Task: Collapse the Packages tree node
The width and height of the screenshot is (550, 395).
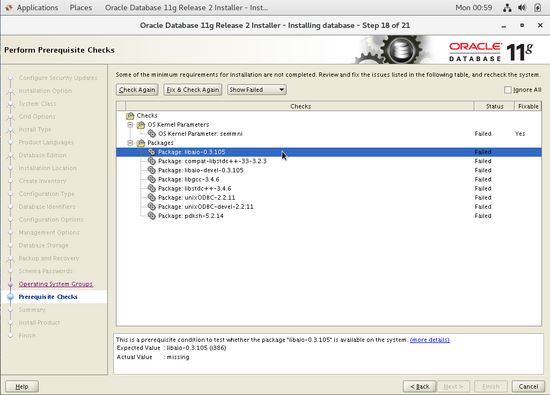Action: click(x=130, y=143)
